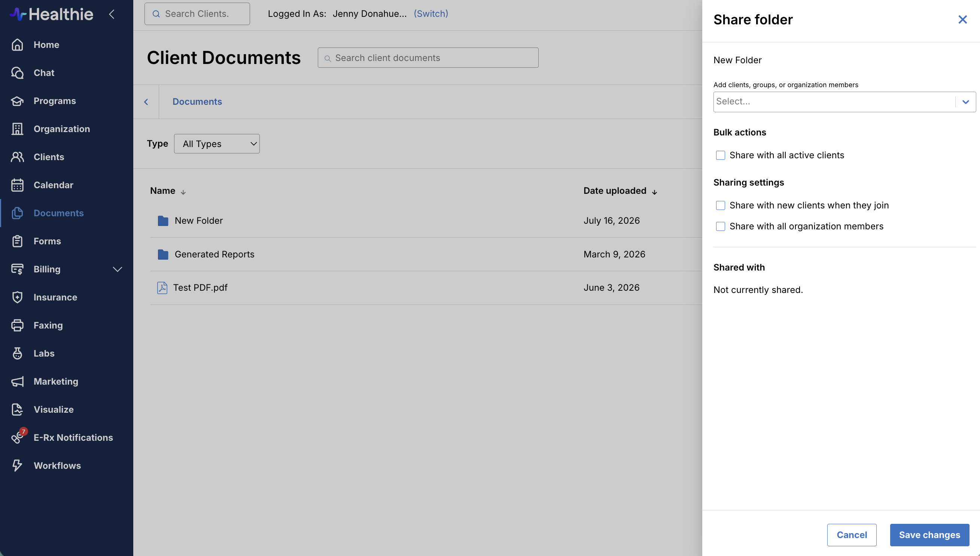
Task: Open the Insurance shield icon
Action: (x=17, y=297)
